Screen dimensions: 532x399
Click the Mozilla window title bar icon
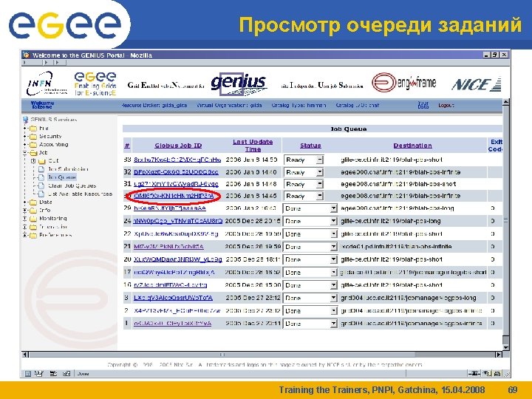click(26, 55)
